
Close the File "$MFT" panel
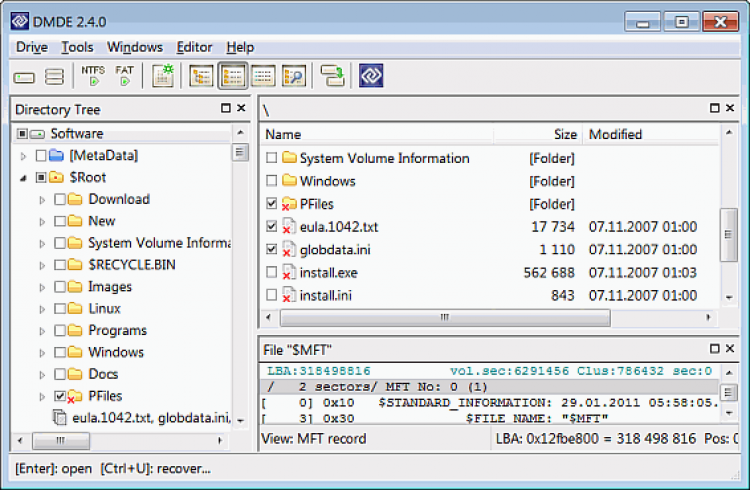click(730, 349)
